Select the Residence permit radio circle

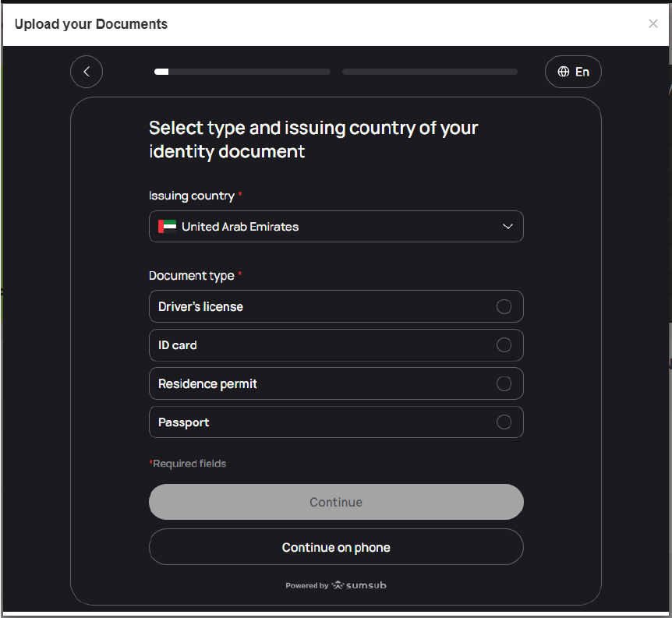(504, 383)
